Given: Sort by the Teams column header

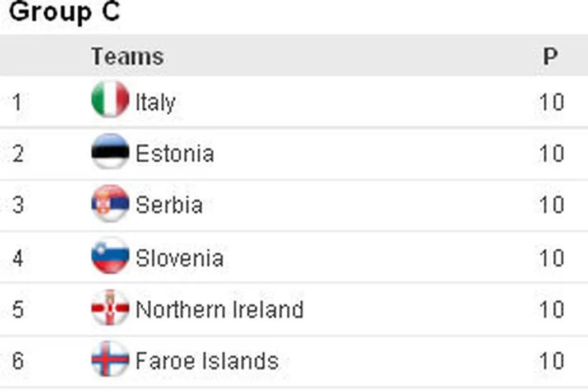Looking at the screenshot, I should 127,57.
